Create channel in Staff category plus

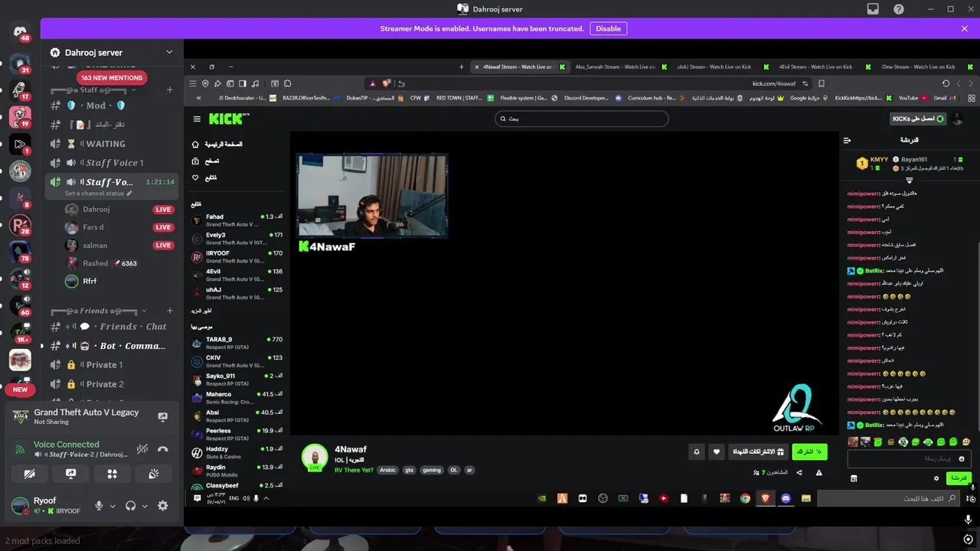click(x=170, y=90)
